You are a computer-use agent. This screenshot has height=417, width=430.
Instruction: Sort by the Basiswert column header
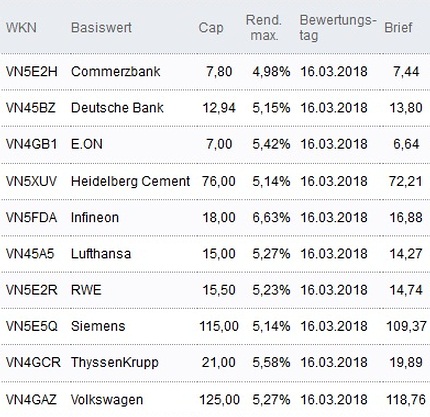(101, 28)
